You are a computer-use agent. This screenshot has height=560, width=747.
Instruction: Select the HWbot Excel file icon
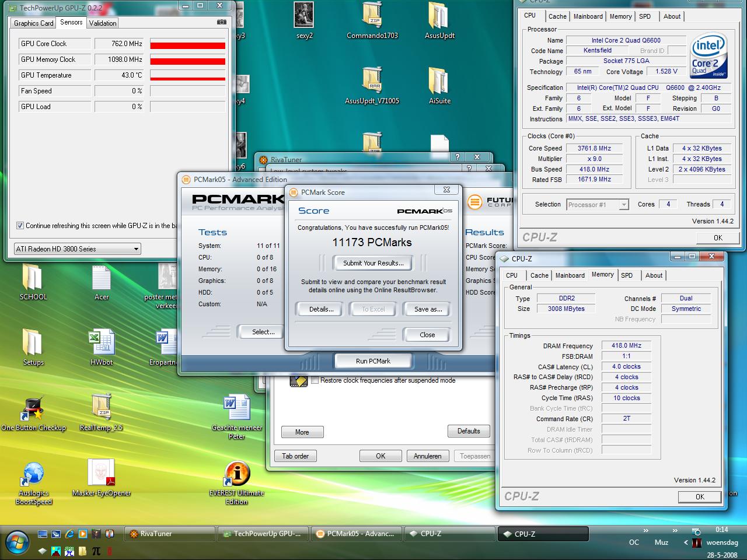(102, 348)
